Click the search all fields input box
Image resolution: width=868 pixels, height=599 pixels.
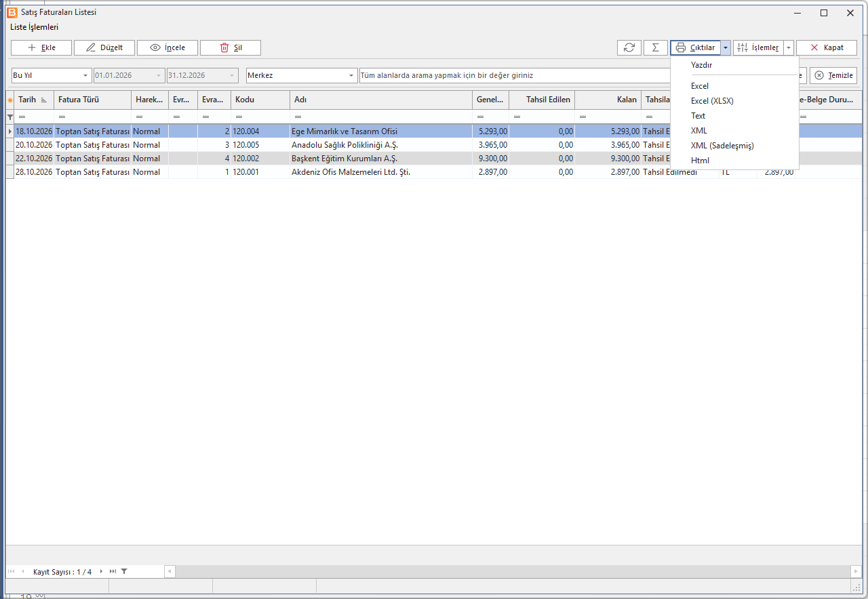click(515, 75)
